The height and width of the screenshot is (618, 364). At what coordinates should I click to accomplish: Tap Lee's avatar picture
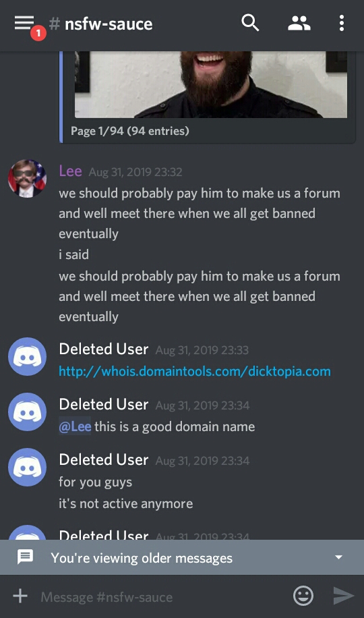pyautogui.click(x=27, y=178)
